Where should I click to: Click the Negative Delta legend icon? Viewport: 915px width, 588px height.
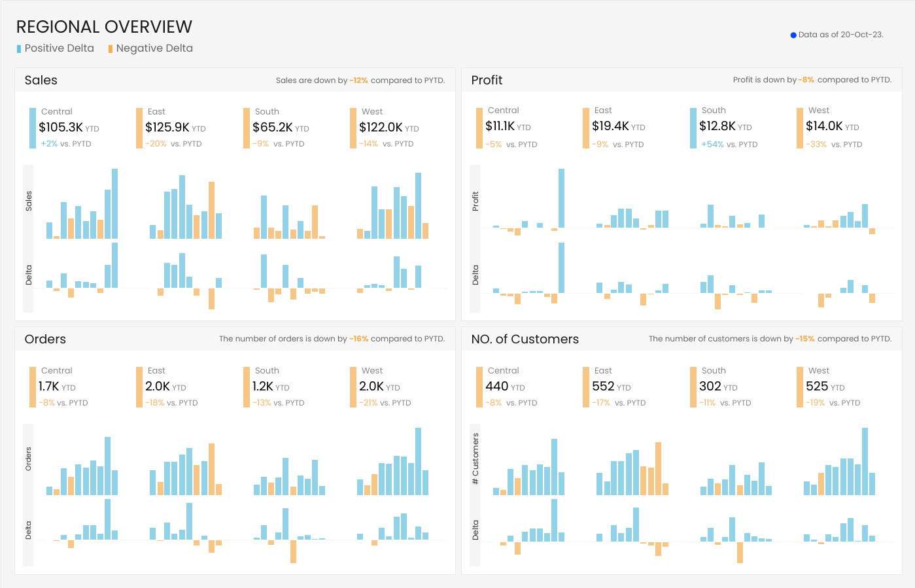111,48
